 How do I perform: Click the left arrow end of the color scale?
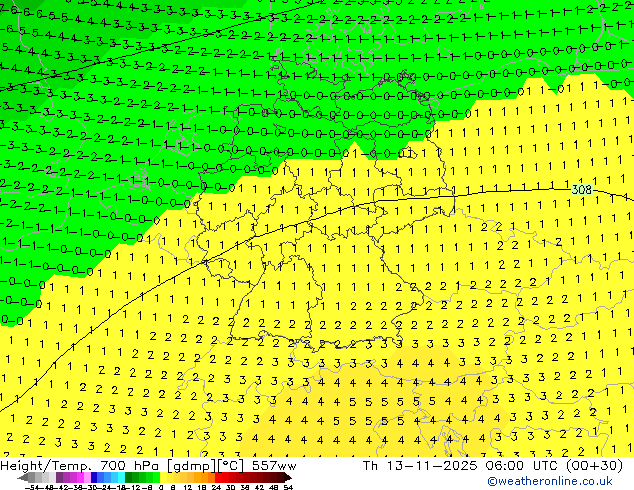tap(23, 477)
